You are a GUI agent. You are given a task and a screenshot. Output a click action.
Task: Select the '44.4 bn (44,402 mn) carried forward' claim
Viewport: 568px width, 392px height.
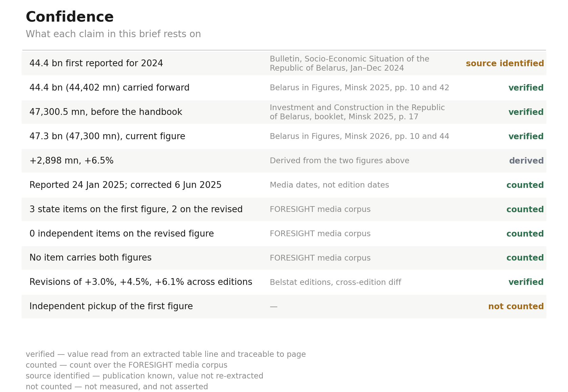pyautogui.click(x=109, y=88)
